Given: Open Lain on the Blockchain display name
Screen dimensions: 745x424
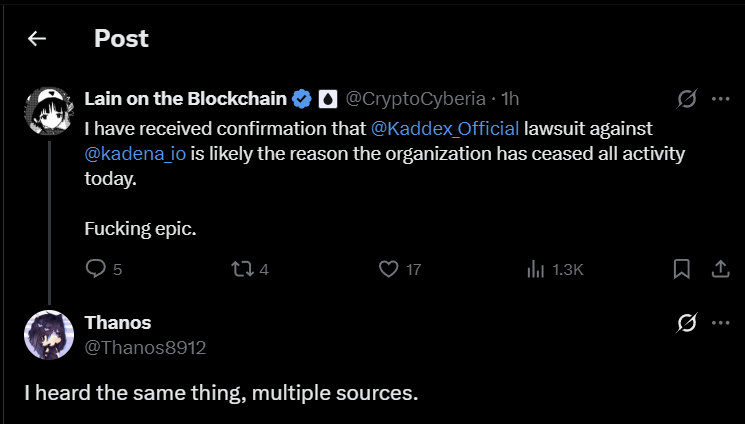Looking at the screenshot, I should [x=186, y=98].
